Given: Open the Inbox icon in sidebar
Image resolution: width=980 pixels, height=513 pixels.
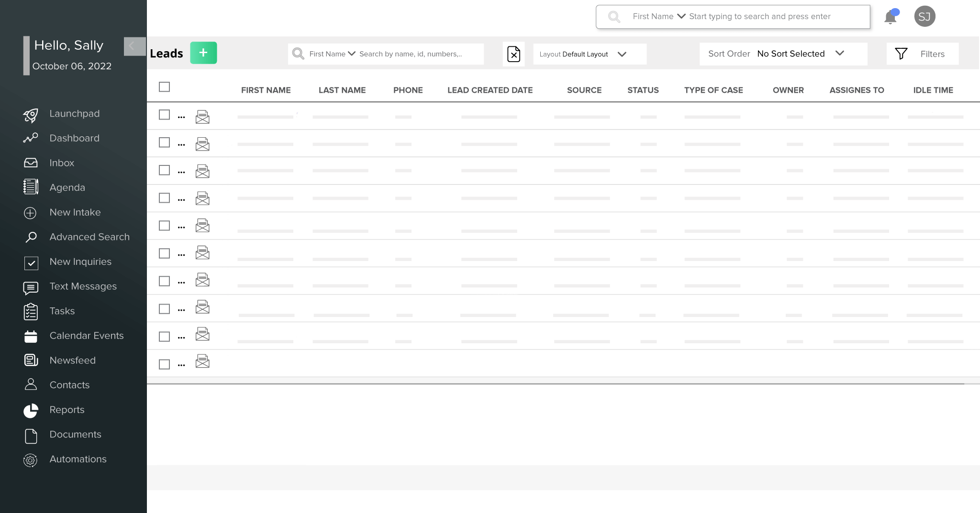Looking at the screenshot, I should [31, 163].
